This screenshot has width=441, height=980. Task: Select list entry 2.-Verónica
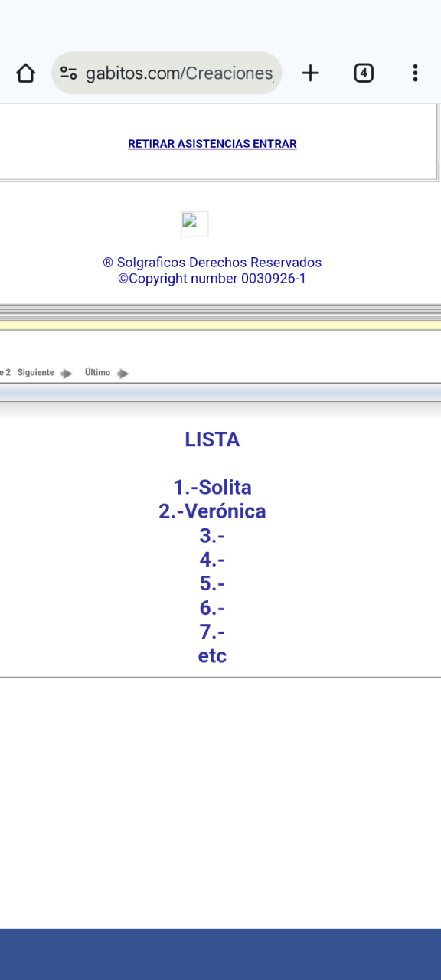(212, 511)
